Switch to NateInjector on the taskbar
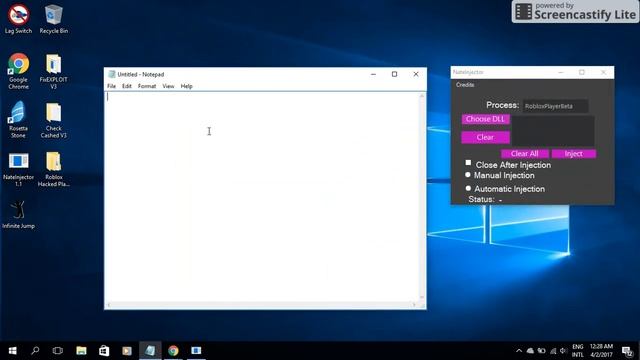640x360 pixels. pos(196,351)
